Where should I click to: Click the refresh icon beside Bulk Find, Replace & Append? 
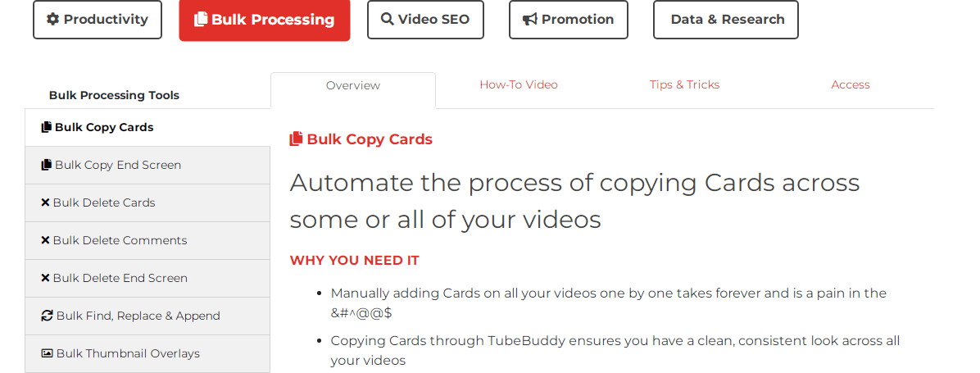pos(47,316)
